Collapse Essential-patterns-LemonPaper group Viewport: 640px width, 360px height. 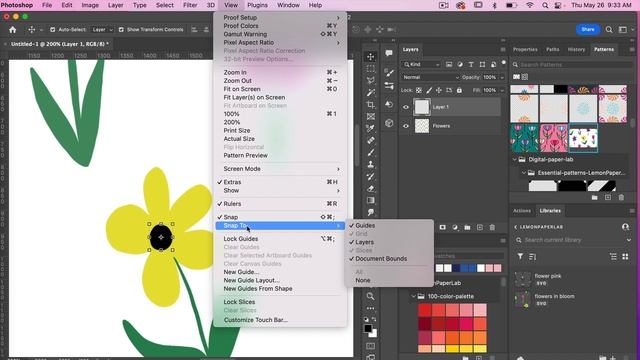click(x=524, y=173)
